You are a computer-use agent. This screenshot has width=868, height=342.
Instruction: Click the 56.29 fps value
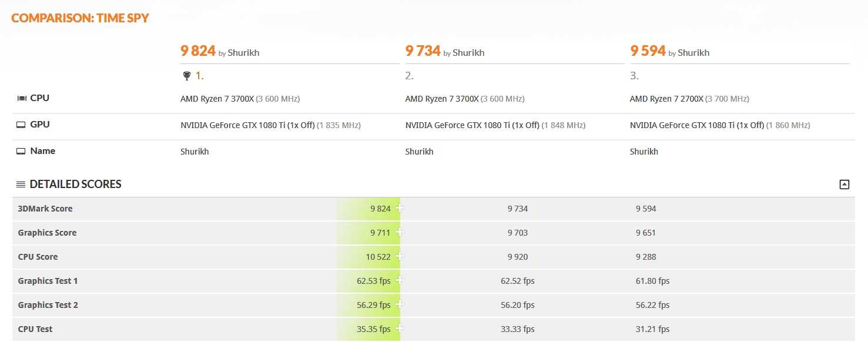[x=374, y=305]
